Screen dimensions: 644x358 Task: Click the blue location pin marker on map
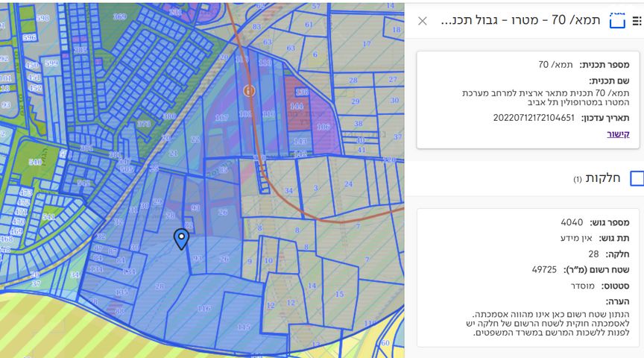coord(181,239)
